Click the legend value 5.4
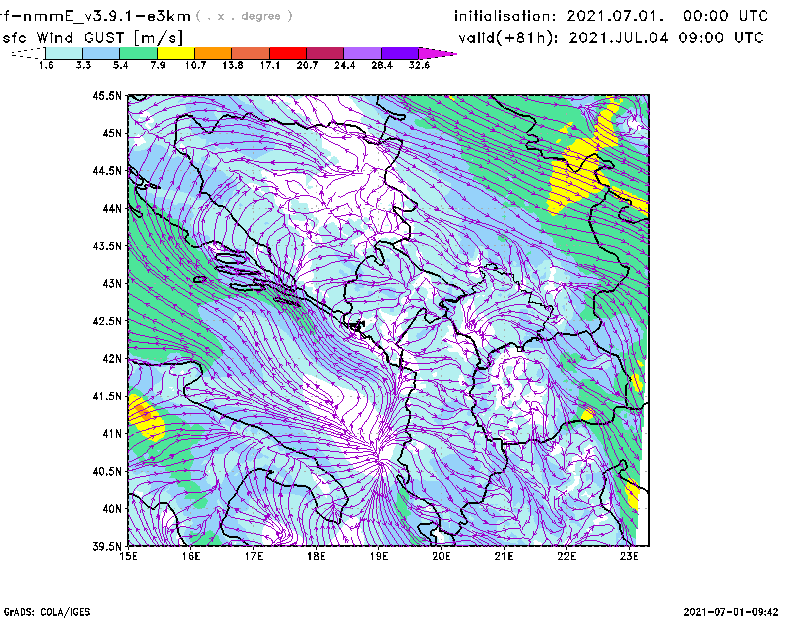The width and height of the screenshot is (800, 618). coord(120,65)
